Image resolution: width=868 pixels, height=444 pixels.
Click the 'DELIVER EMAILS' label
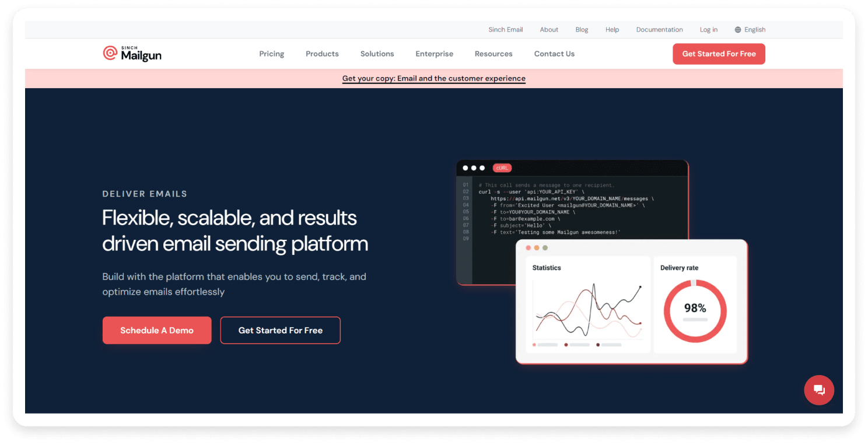(x=145, y=194)
